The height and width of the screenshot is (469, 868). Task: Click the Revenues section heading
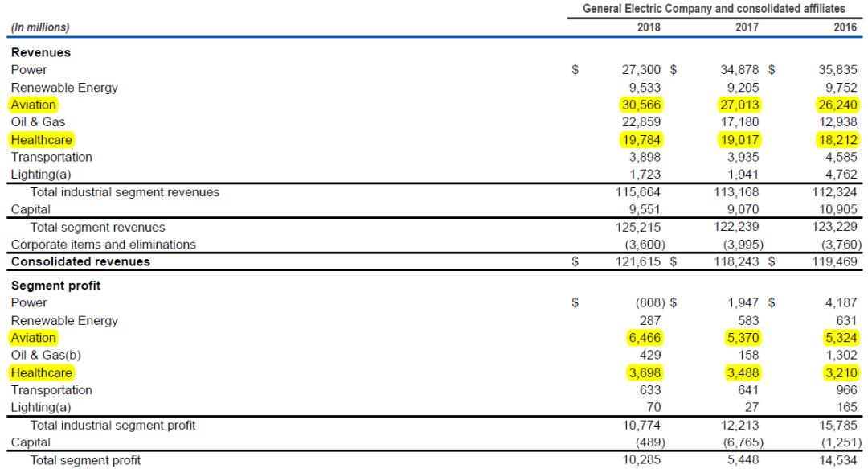point(41,52)
